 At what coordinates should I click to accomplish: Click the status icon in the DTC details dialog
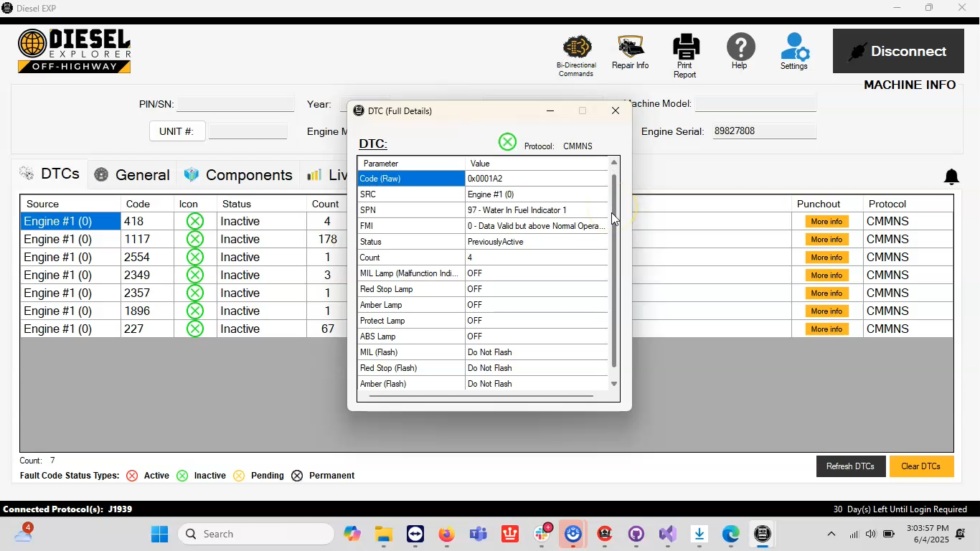pyautogui.click(x=507, y=142)
